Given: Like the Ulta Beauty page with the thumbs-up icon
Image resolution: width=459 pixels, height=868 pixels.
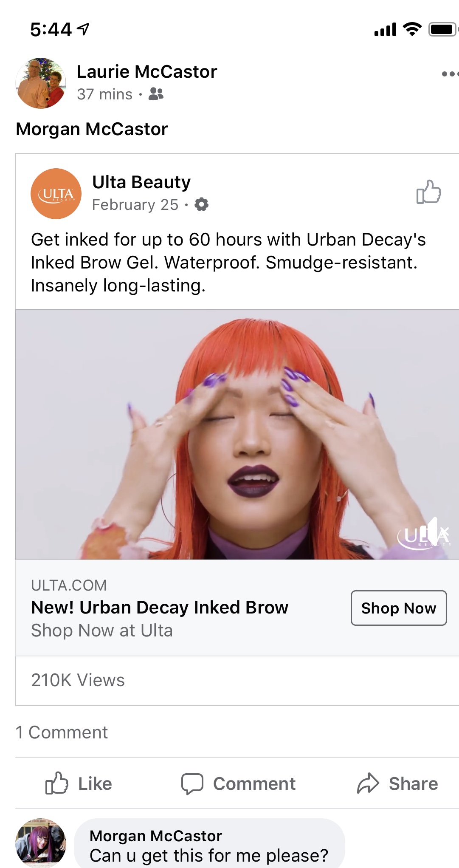Looking at the screenshot, I should coord(428,192).
